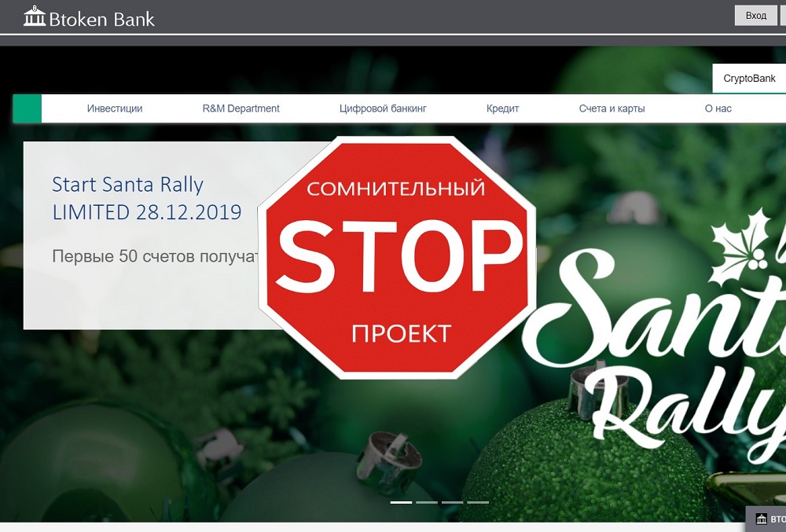Select the fourth carousel slide indicator

coord(478,502)
